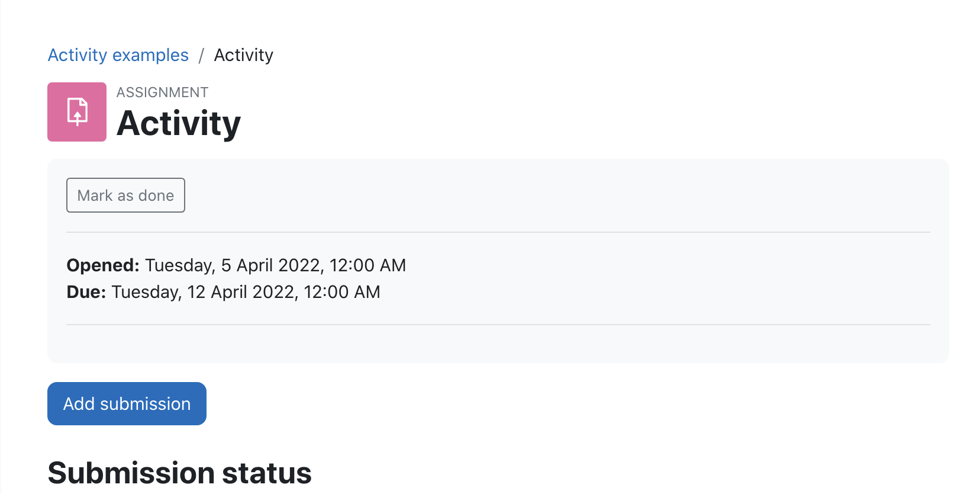Click the Mark as done button
This screenshot has height=494, width=980.
125,195
